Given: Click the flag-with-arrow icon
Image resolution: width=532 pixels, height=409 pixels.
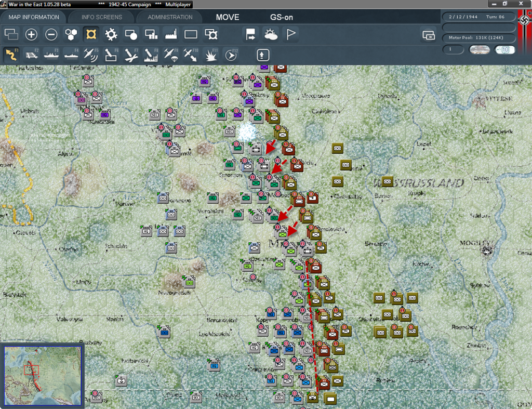Looking at the screenshot, I should (x=251, y=34).
